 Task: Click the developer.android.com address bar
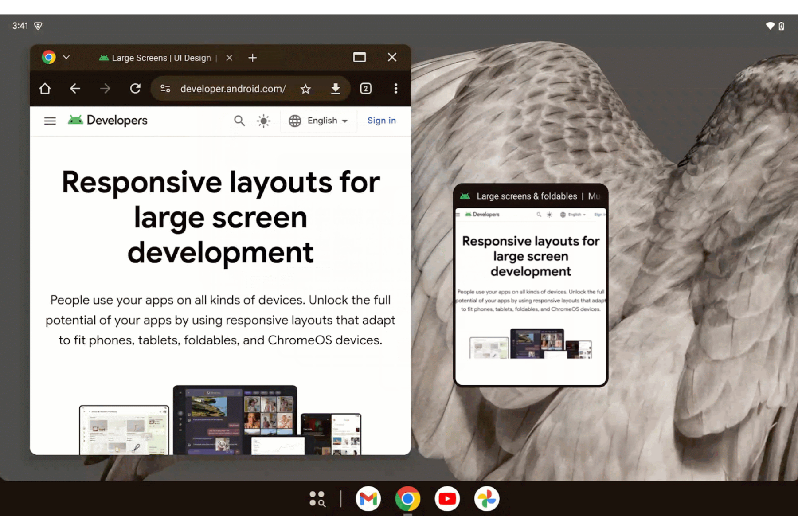[x=233, y=89]
